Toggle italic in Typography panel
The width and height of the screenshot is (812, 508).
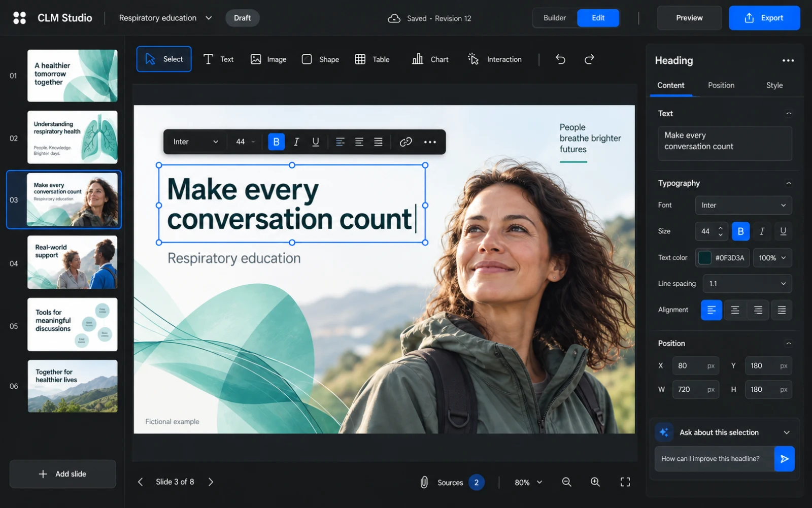point(762,231)
